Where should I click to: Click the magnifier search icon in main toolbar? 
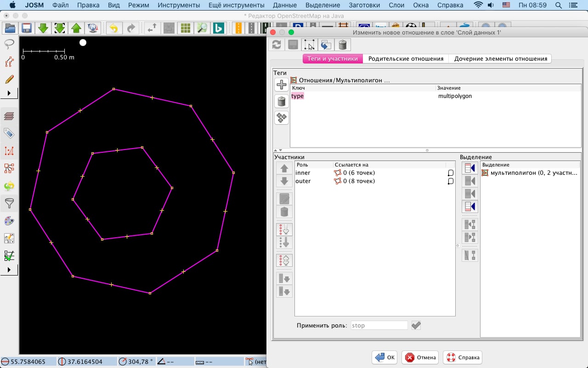pos(202,28)
